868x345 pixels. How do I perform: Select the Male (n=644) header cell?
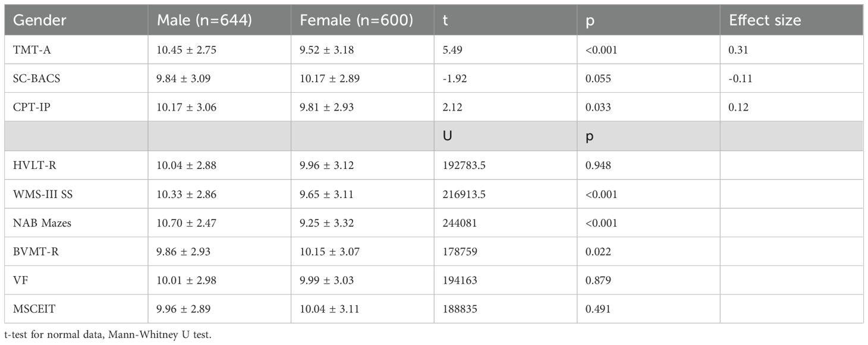pos(205,20)
